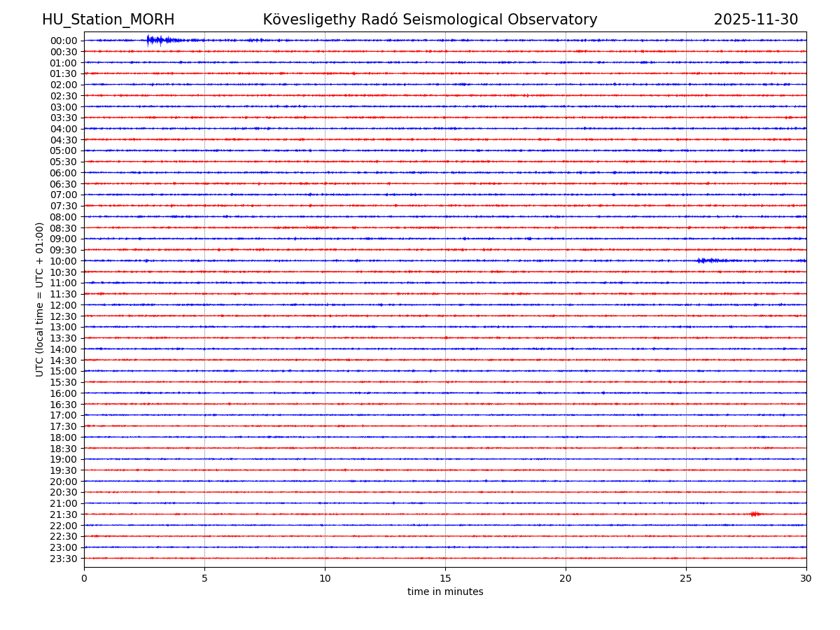Click the 18:00 row time label
This screenshot has width=840, height=630.
64,437
